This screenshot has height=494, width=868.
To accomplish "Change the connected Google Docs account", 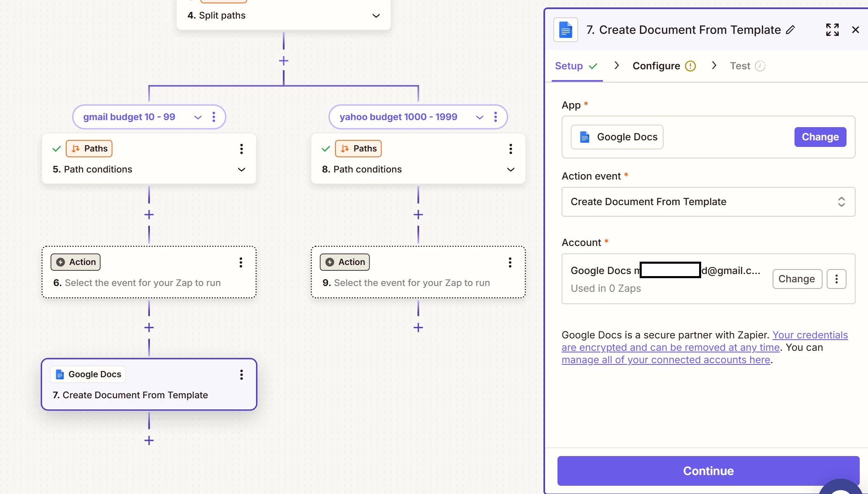I will point(797,279).
